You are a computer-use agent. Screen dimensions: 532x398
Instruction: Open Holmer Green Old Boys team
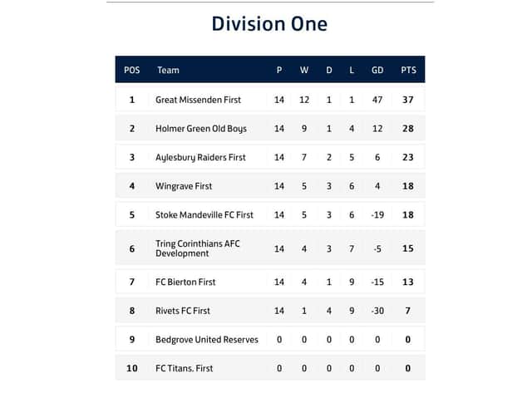pyautogui.click(x=201, y=129)
